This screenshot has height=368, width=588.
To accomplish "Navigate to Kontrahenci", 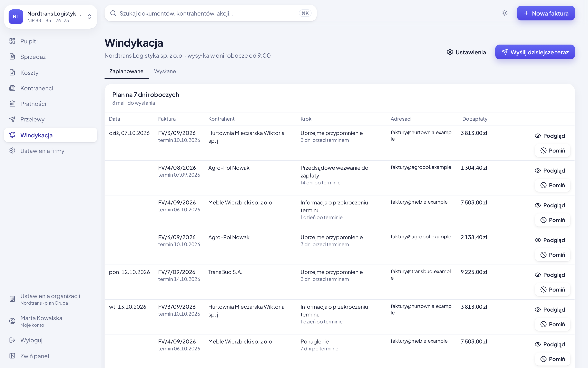I will [51, 88].
